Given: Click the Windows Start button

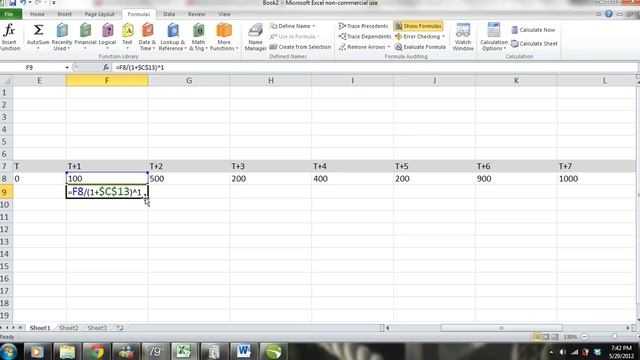Looking at the screenshot, I should [x=9, y=351].
